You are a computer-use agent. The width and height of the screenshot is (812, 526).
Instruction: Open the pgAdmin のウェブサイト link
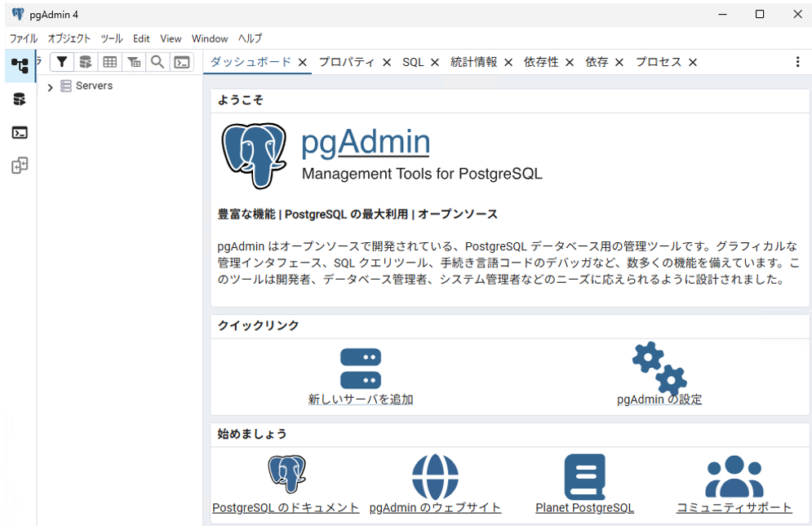435,508
